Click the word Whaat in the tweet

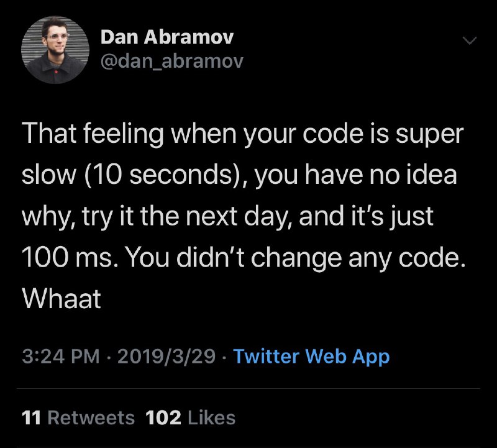[x=61, y=299]
